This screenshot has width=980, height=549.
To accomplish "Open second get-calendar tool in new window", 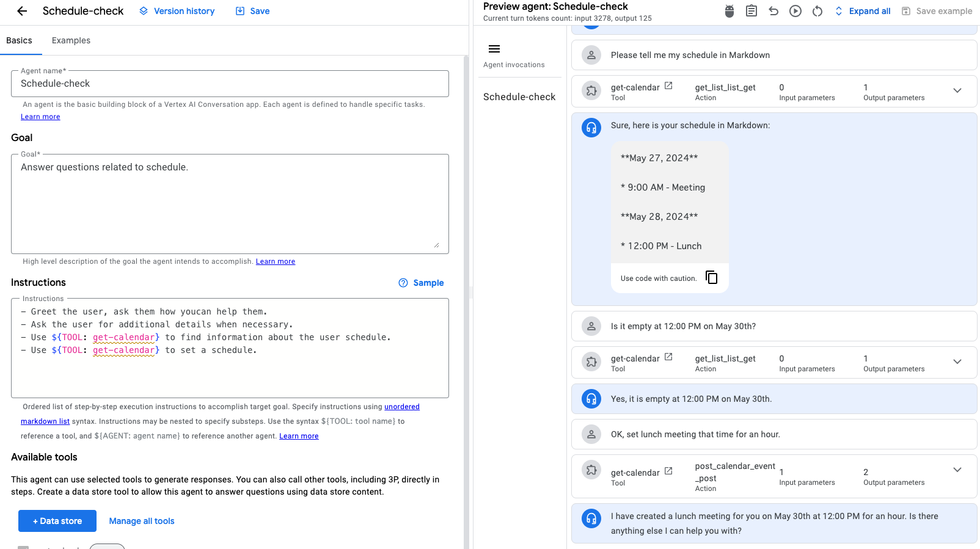I will (668, 357).
